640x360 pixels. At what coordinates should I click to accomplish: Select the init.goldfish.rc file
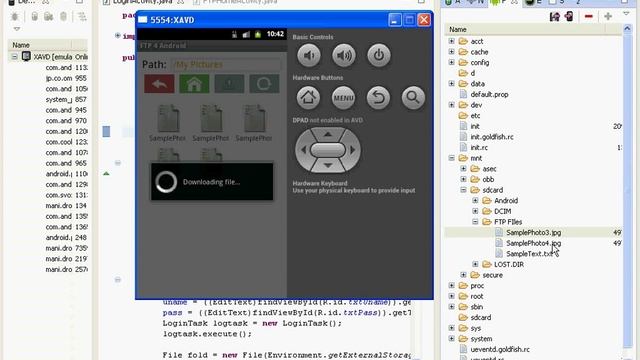(492, 137)
